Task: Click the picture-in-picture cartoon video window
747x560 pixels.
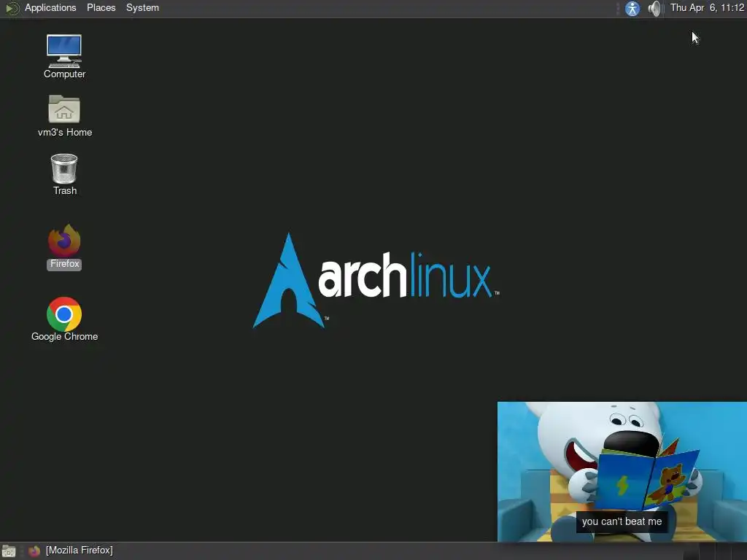Action: 622,472
